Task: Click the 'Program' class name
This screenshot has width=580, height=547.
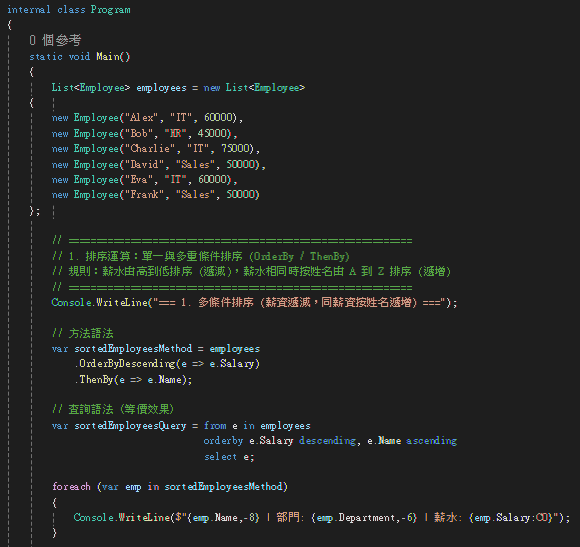Action: [111, 10]
